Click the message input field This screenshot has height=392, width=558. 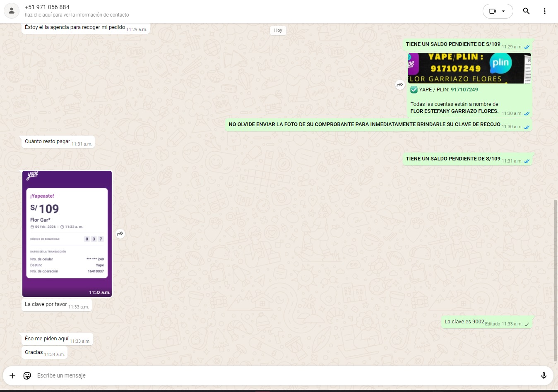point(281,375)
